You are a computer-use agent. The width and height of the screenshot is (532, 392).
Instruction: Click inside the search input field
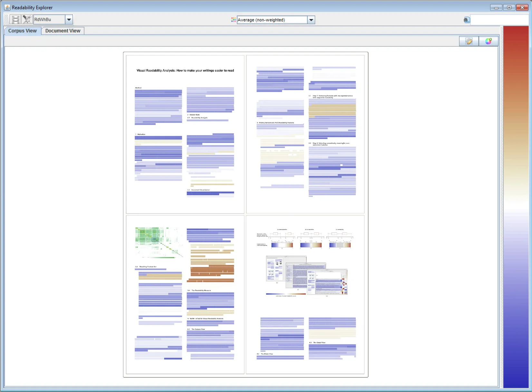tap(499, 20)
